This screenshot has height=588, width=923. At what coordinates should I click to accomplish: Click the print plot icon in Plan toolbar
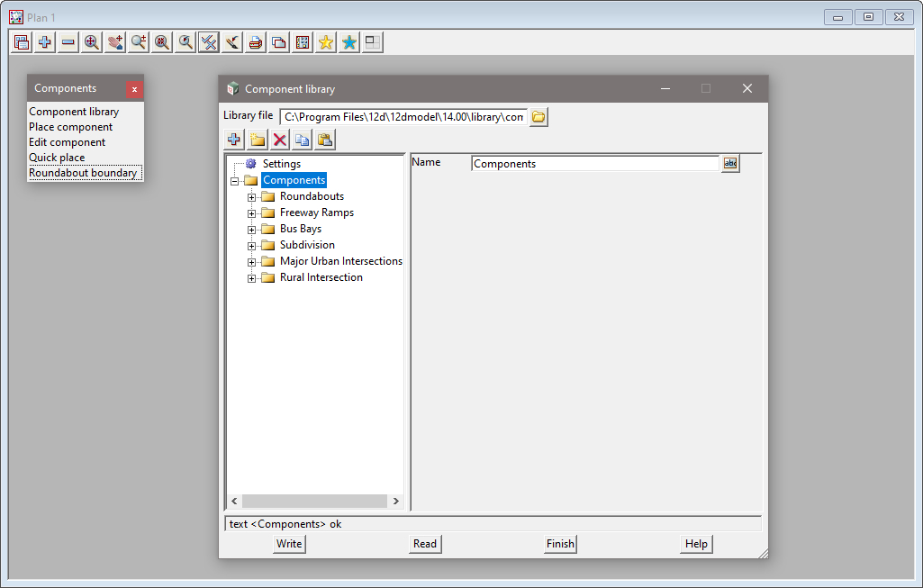[x=256, y=42]
